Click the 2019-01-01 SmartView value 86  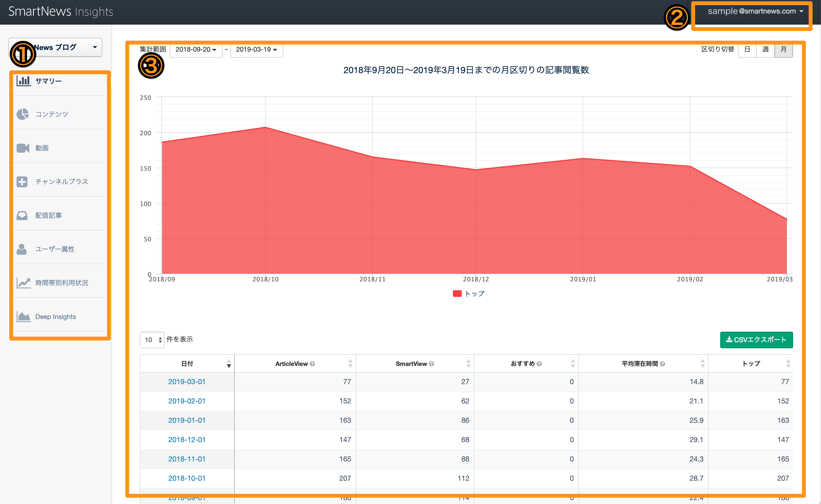465,420
